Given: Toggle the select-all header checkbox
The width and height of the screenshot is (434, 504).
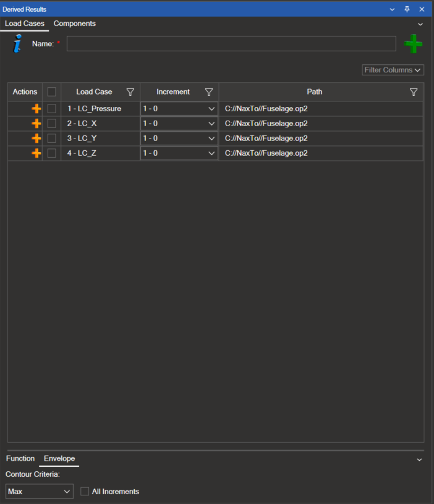Looking at the screenshot, I should point(52,92).
